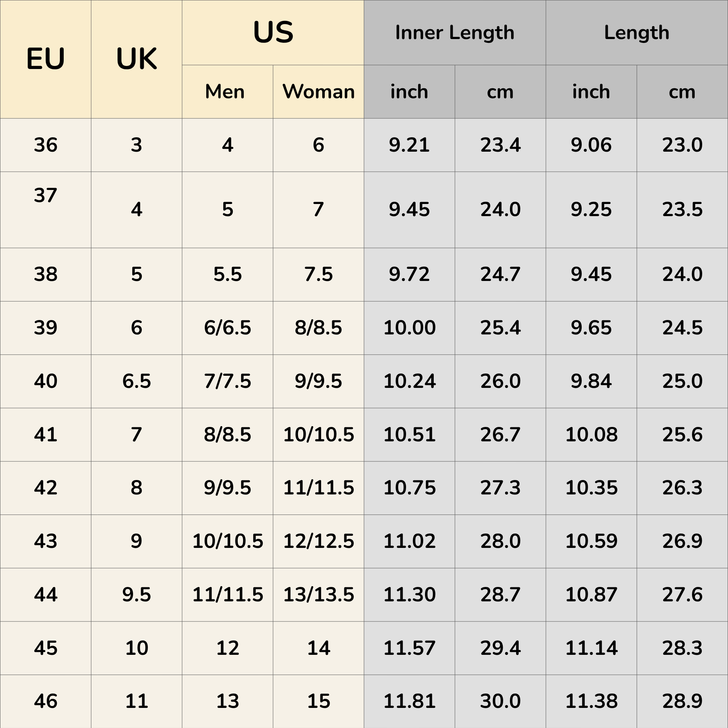Click the EU column header
Image resolution: width=728 pixels, height=728 pixels.
(45, 59)
